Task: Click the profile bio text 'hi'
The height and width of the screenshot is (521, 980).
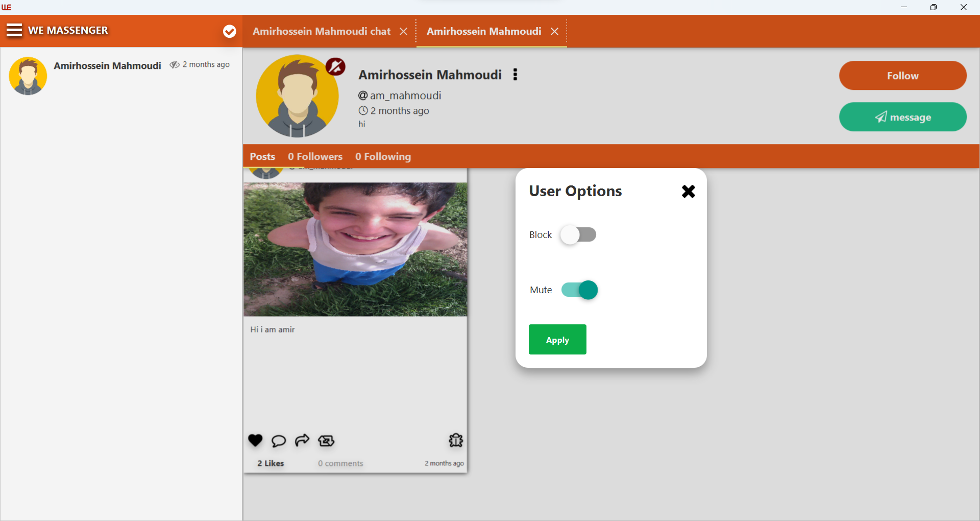Action: click(x=362, y=124)
